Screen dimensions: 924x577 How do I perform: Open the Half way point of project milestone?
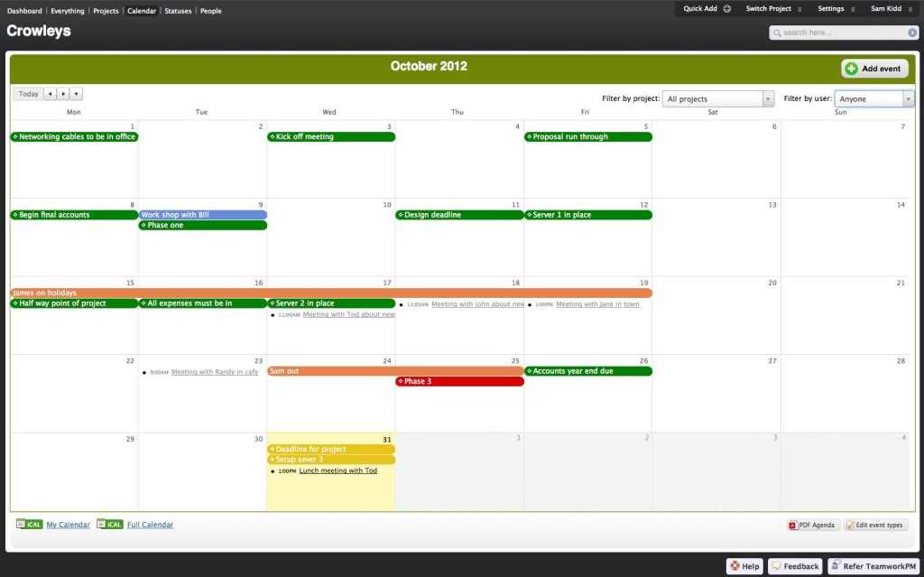[x=74, y=303]
